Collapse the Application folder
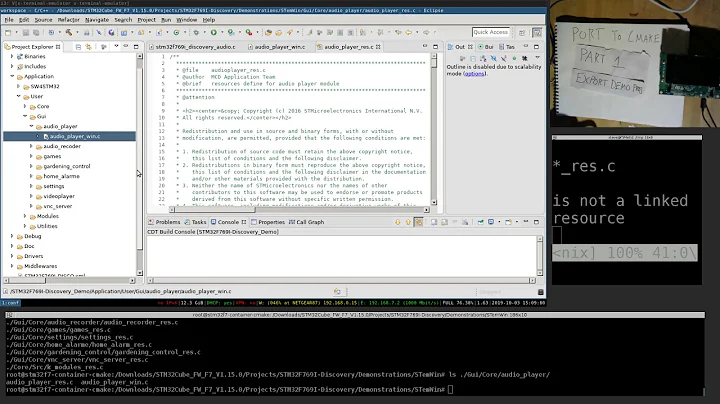The image size is (720, 404). point(12,76)
